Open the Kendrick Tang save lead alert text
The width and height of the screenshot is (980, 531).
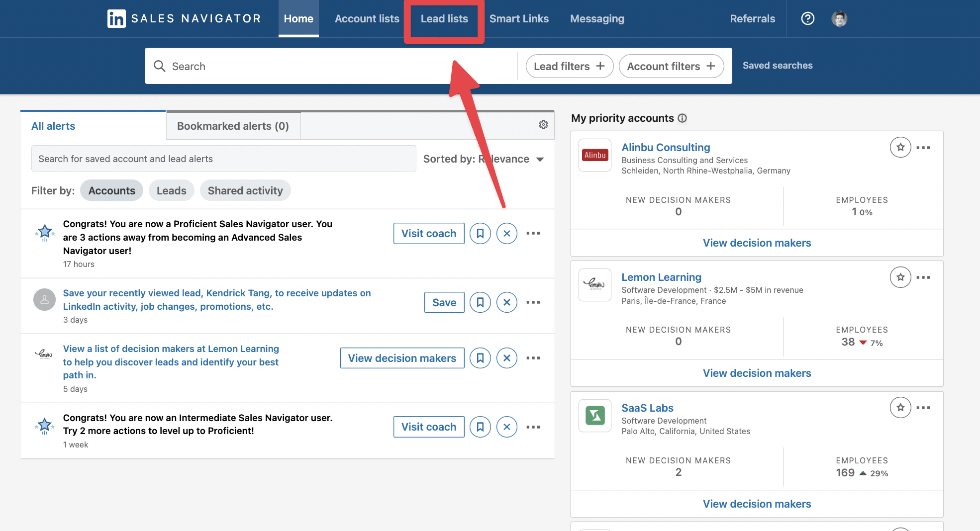(217, 300)
